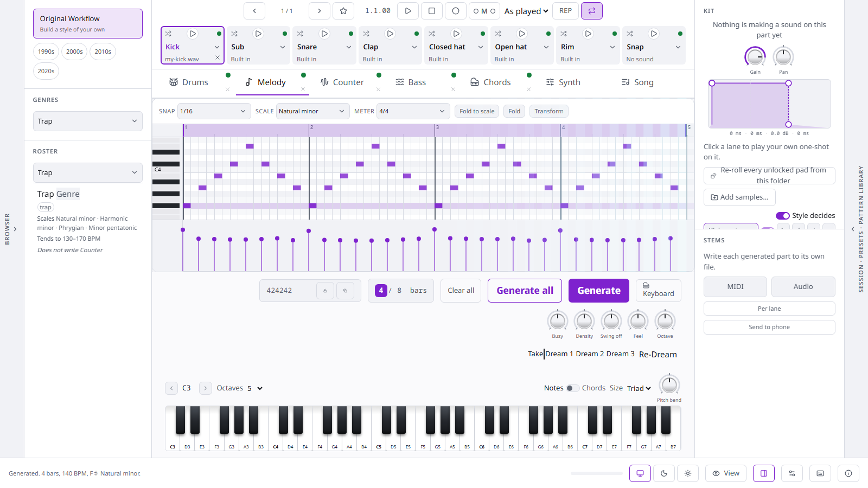Viewport: 868px width, 488px height.
Task: Open the info button in status bar
Action: (x=848, y=473)
